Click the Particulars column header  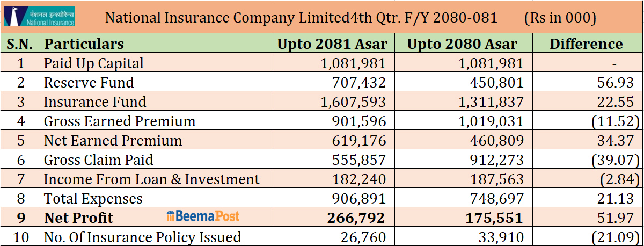tap(84, 44)
